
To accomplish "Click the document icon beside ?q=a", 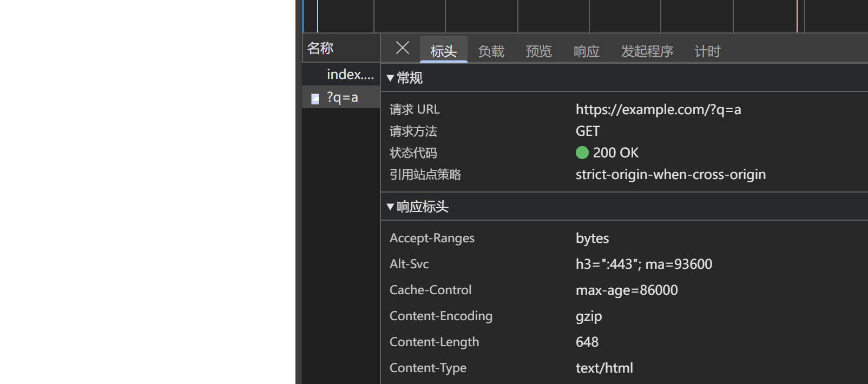I will [x=315, y=98].
